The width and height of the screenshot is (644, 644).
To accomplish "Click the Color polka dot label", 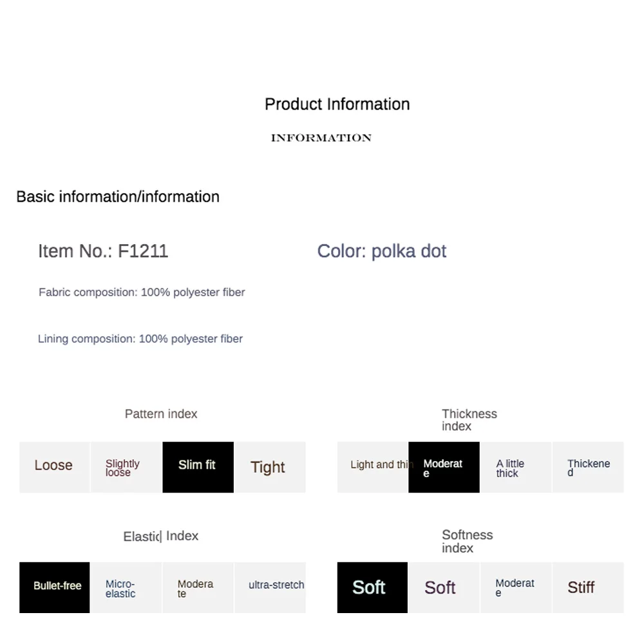I will [x=381, y=251].
